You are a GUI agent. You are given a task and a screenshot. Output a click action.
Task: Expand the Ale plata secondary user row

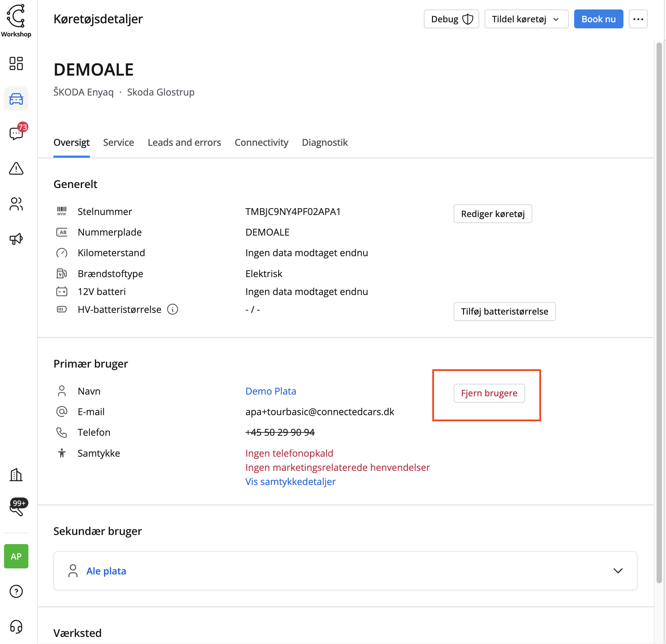coord(618,571)
